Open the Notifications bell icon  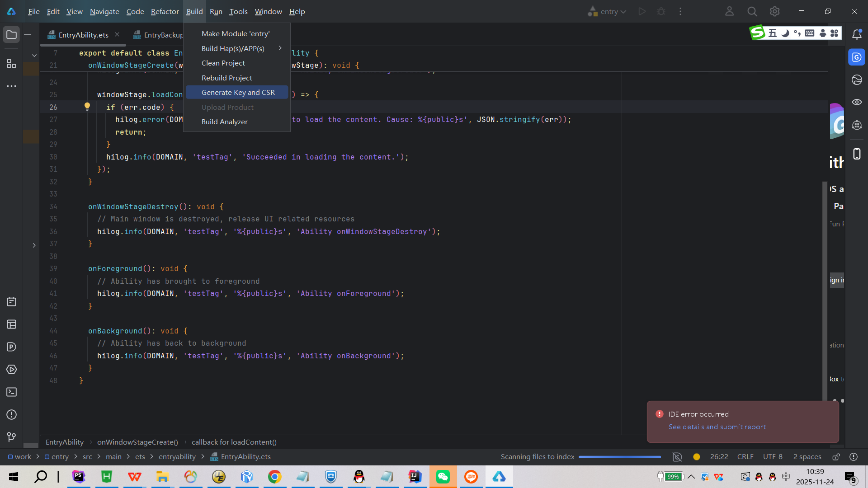point(857,34)
